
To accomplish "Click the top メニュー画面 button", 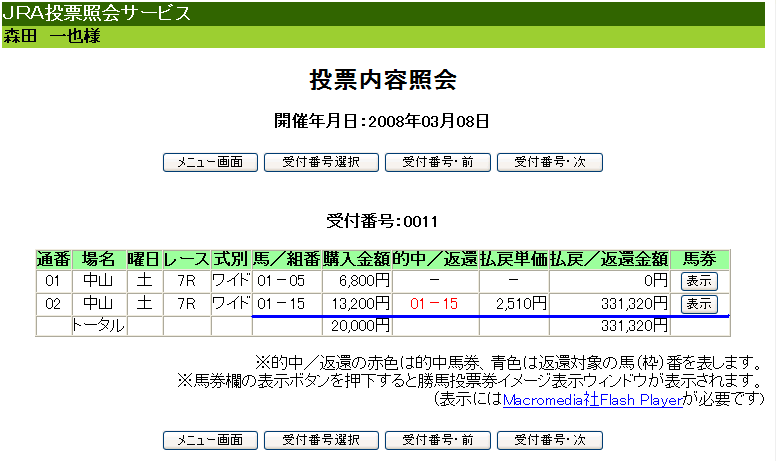I will click(210, 162).
